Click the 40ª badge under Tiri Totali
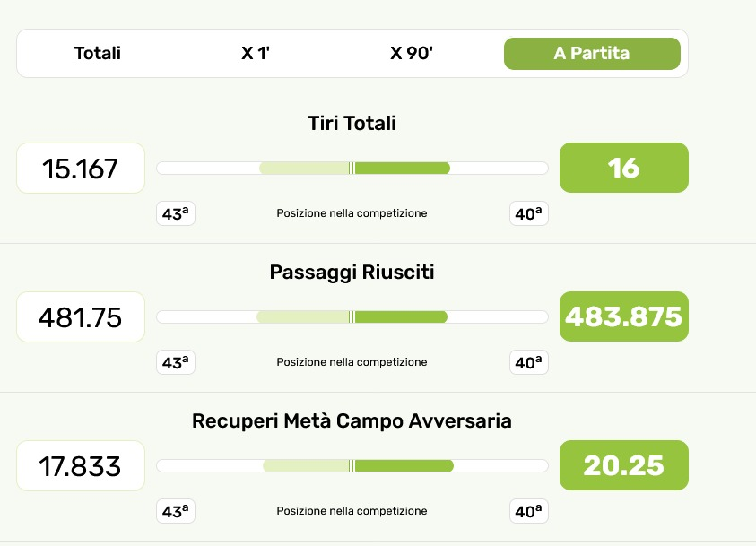 [528, 213]
